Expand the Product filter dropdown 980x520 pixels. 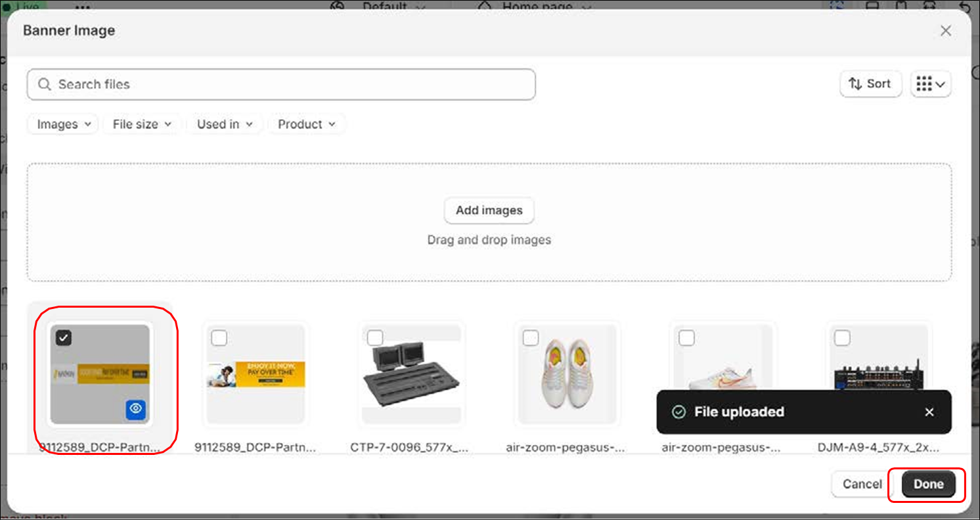pyautogui.click(x=306, y=124)
